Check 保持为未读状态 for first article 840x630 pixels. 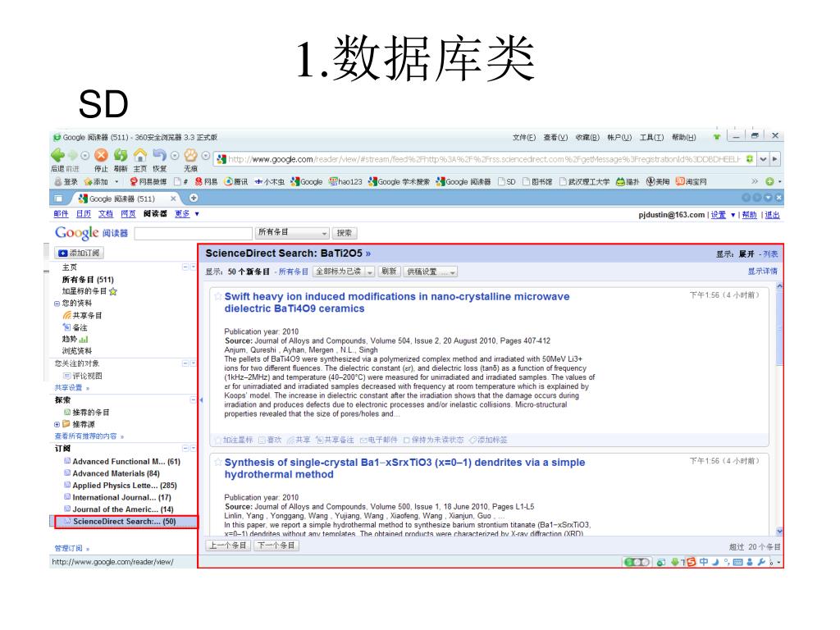(433, 440)
